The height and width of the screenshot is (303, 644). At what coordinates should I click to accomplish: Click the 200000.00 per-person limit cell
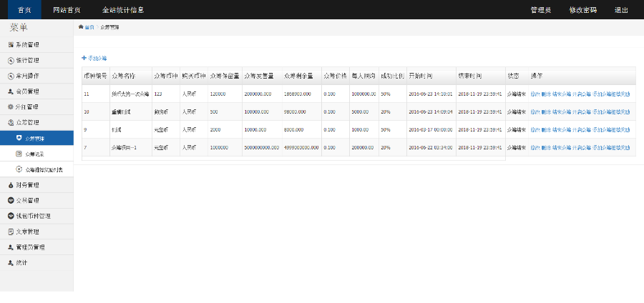363,148
